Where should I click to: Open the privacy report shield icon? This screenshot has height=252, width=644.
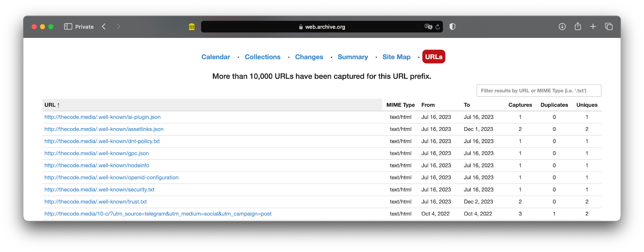(x=452, y=27)
